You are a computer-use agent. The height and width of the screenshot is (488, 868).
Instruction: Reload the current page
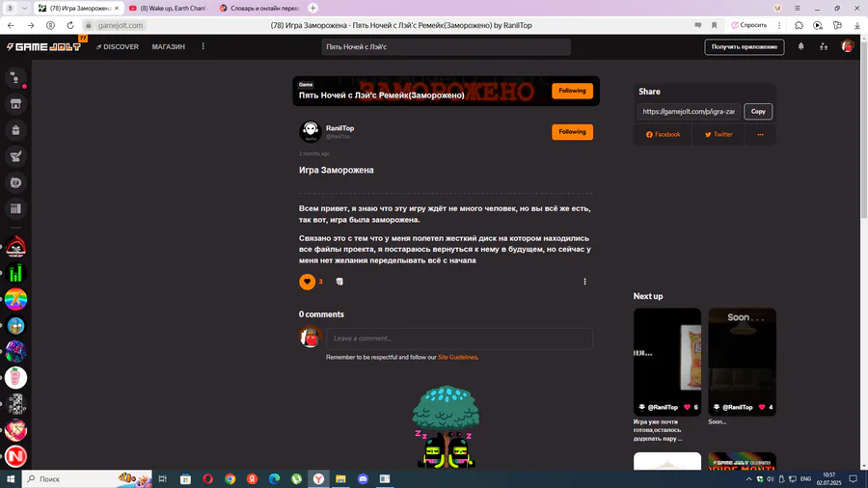[70, 25]
